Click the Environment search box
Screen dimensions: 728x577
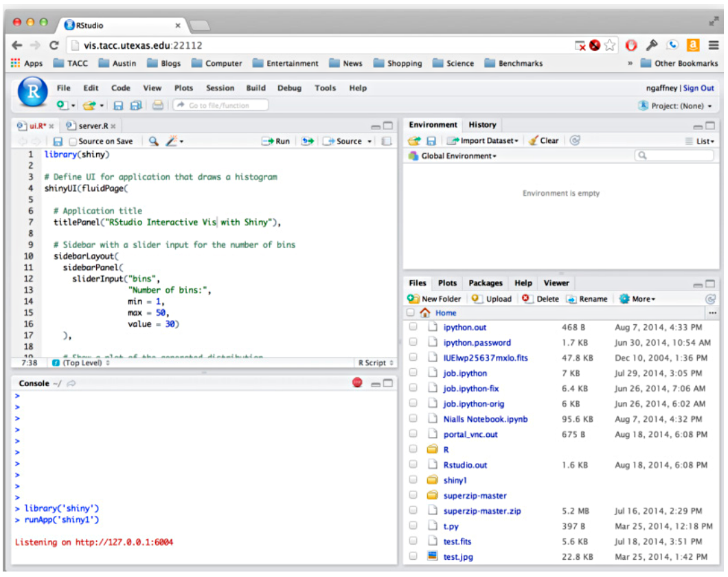[x=674, y=155]
